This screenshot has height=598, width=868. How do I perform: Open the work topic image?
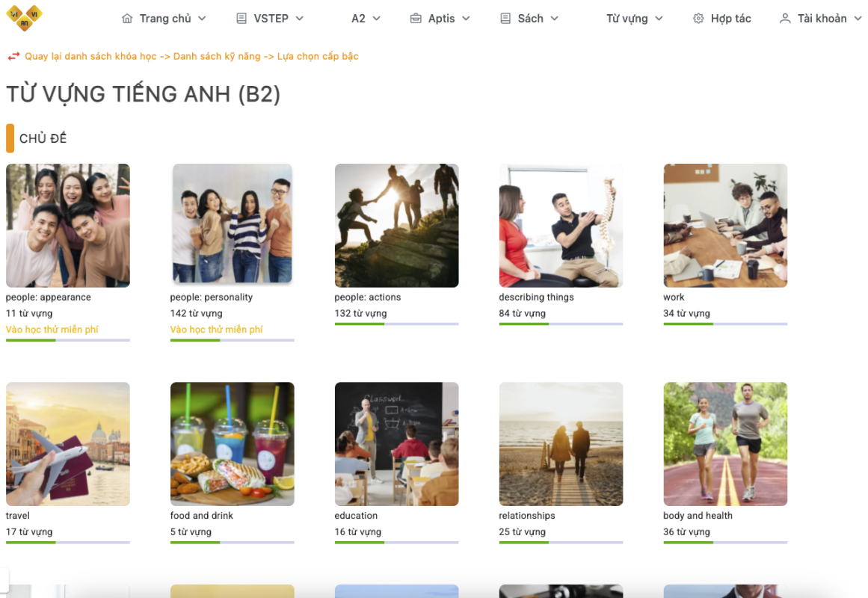tap(725, 225)
